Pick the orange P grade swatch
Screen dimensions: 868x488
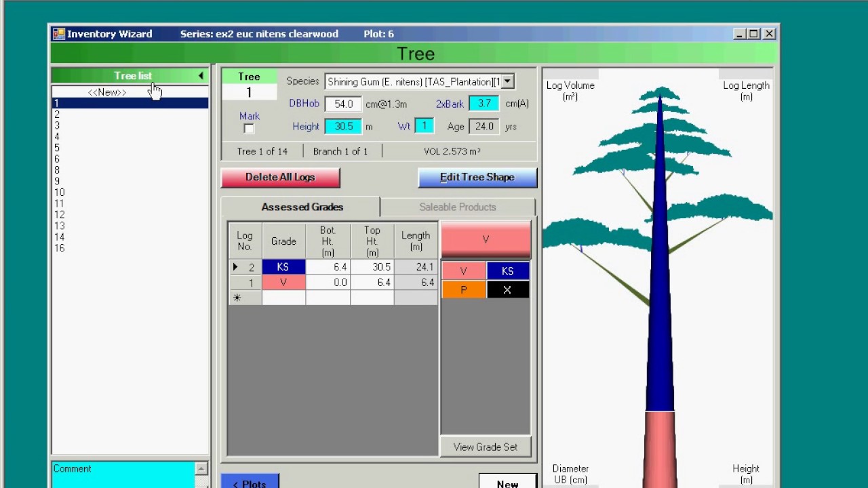[464, 290]
